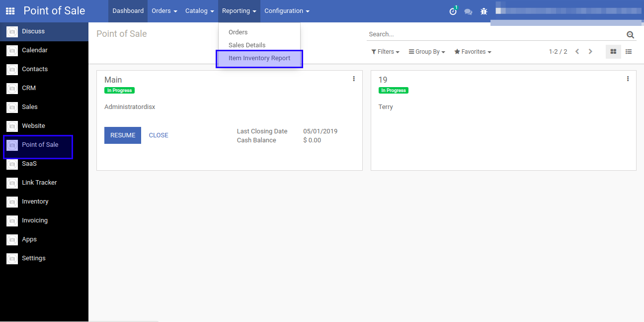Click the Calendar app icon
This screenshot has height=322, width=644.
pyautogui.click(x=12, y=50)
